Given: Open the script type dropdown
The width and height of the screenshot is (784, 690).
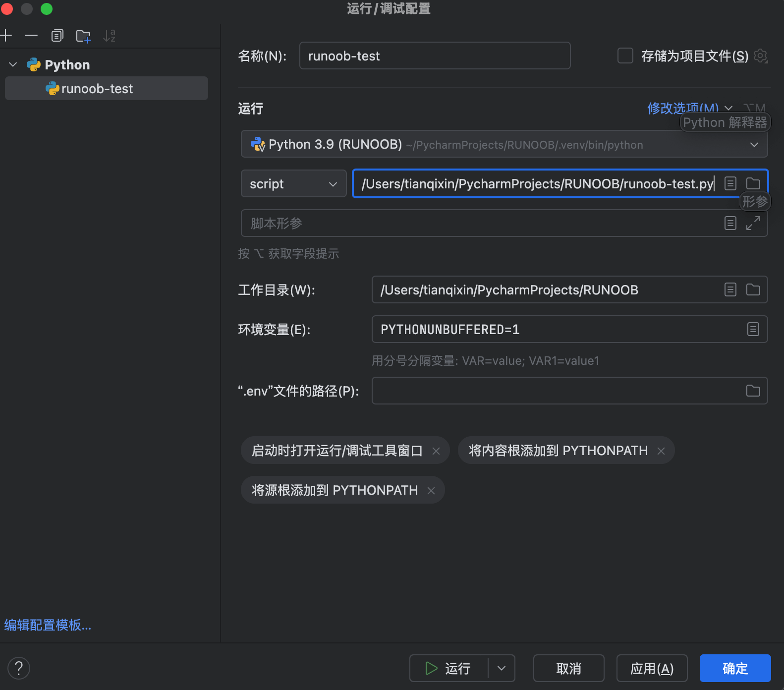Looking at the screenshot, I should [293, 184].
